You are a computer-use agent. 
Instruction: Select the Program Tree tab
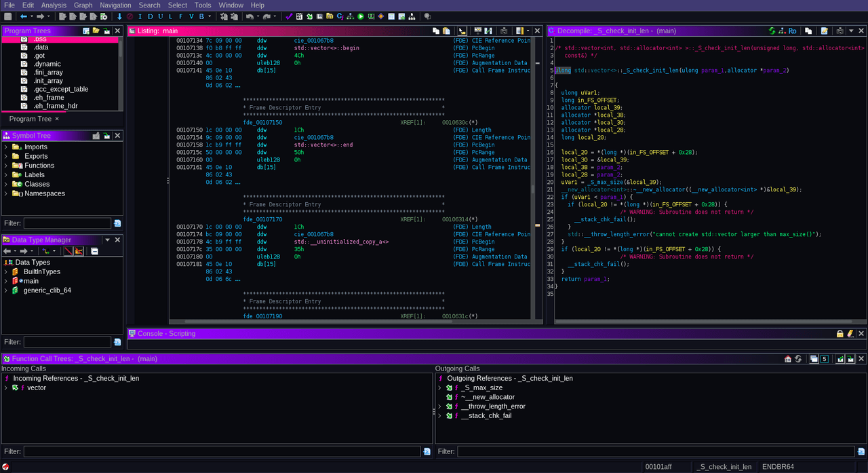pyautogui.click(x=30, y=119)
